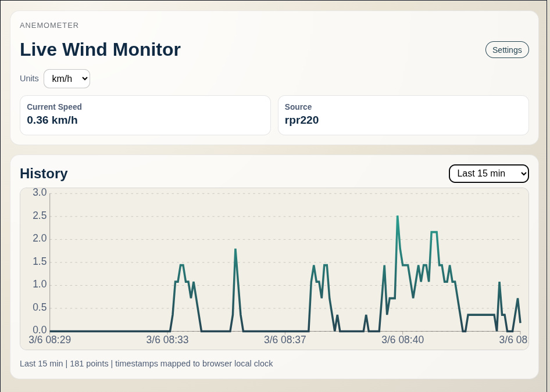Click the Live Wind Monitor title
550x392 pixels.
100,49
